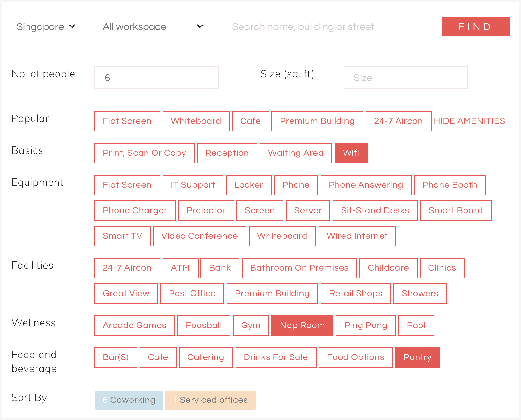The width and height of the screenshot is (521, 420).
Task: Choose the Smart TV filter
Action: point(123,236)
